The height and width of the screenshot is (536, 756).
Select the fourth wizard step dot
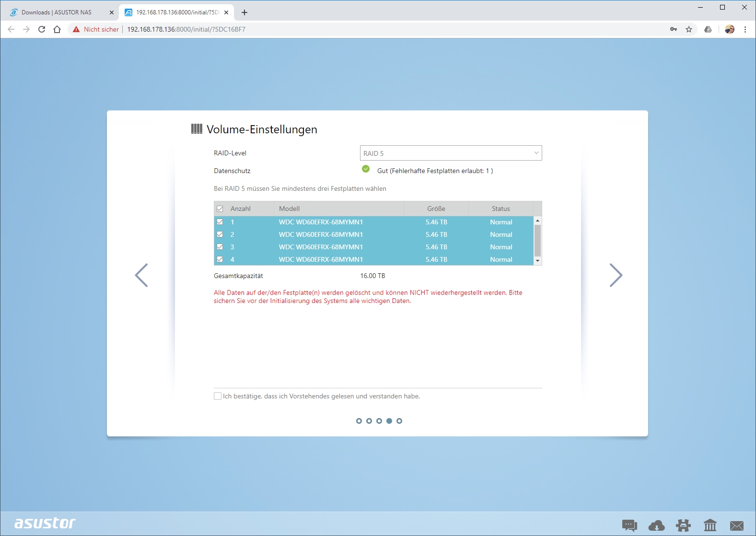(x=389, y=421)
